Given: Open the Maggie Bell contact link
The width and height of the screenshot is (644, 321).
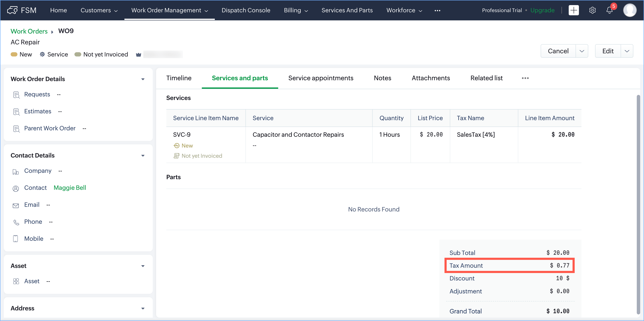Looking at the screenshot, I should click(x=70, y=188).
